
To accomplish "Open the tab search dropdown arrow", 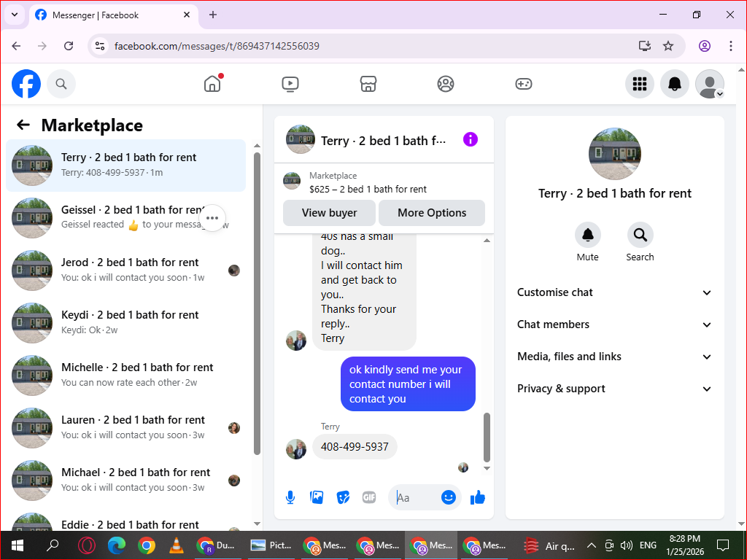I will tap(15, 15).
